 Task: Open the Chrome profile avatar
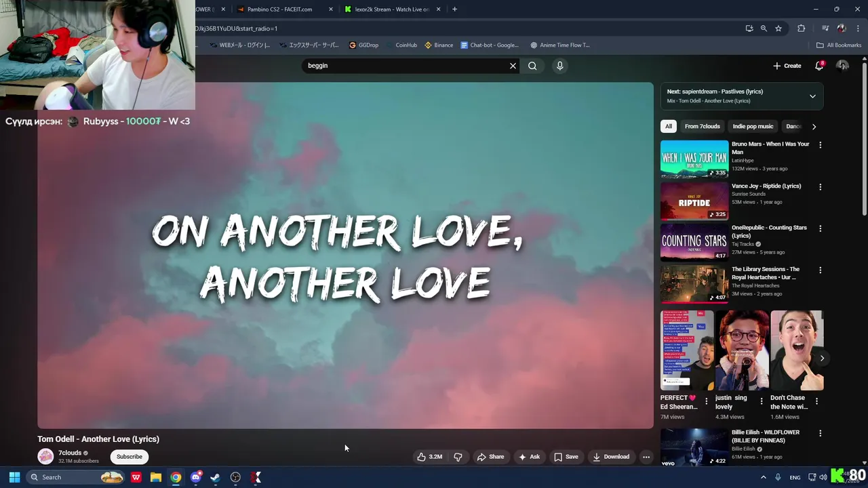pos(842,28)
